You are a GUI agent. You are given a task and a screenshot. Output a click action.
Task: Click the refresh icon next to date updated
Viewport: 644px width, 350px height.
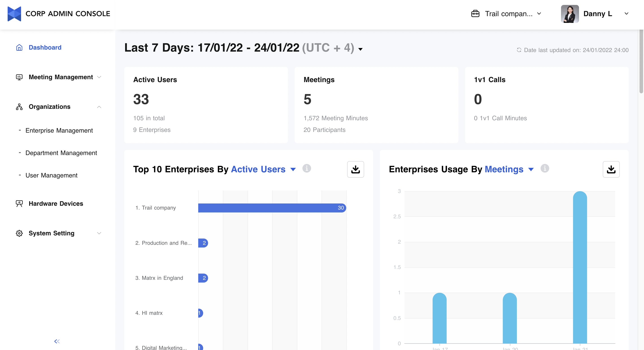pos(519,50)
